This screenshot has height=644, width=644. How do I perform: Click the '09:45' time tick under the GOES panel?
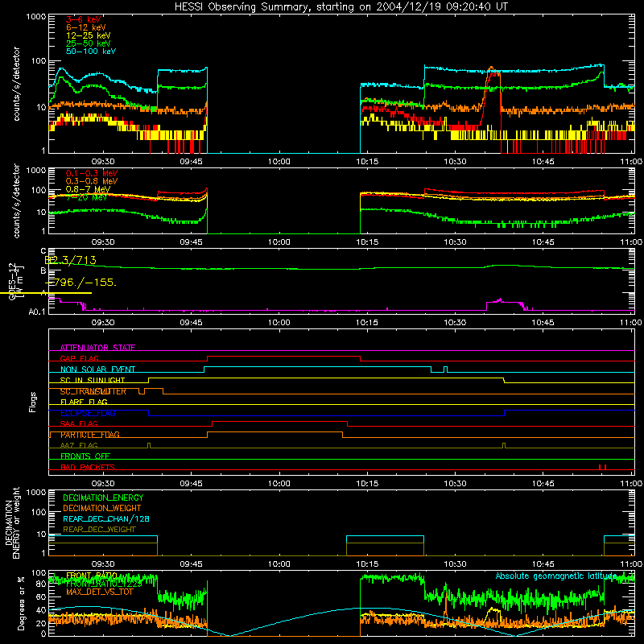(x=191, y=323)
